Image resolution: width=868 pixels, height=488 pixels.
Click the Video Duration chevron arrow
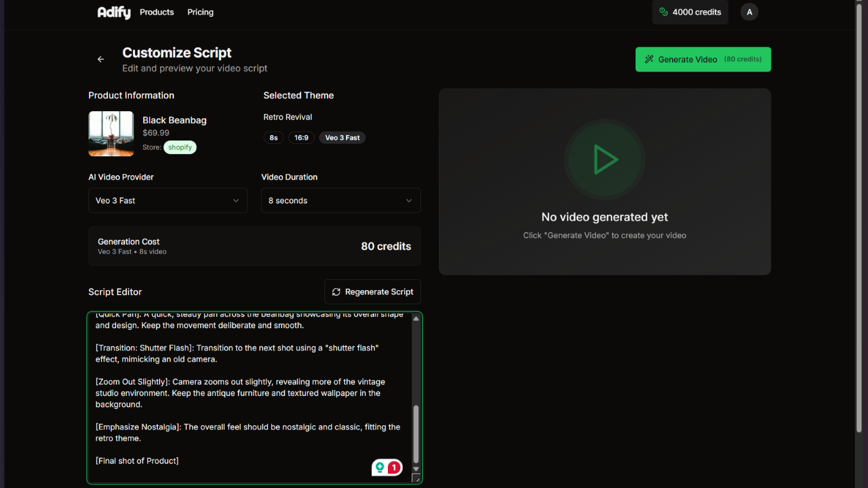click(409, 201)
